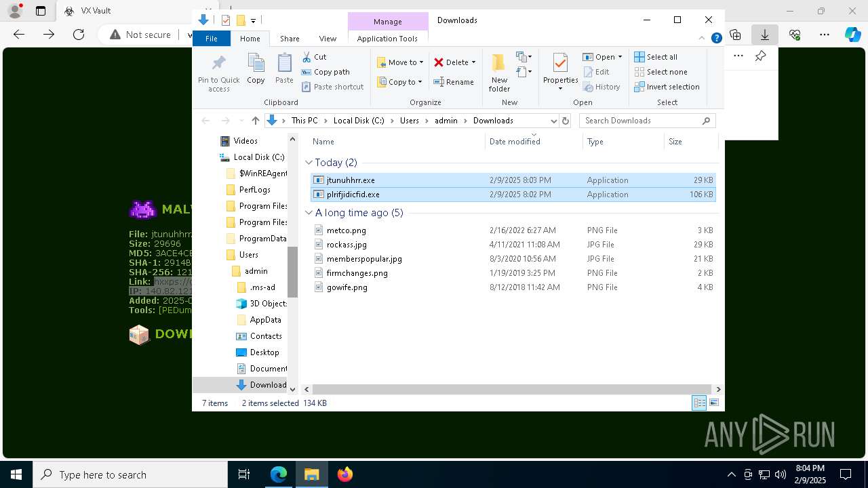
Task: Open Application Tools tab
Action: (387, 39)
